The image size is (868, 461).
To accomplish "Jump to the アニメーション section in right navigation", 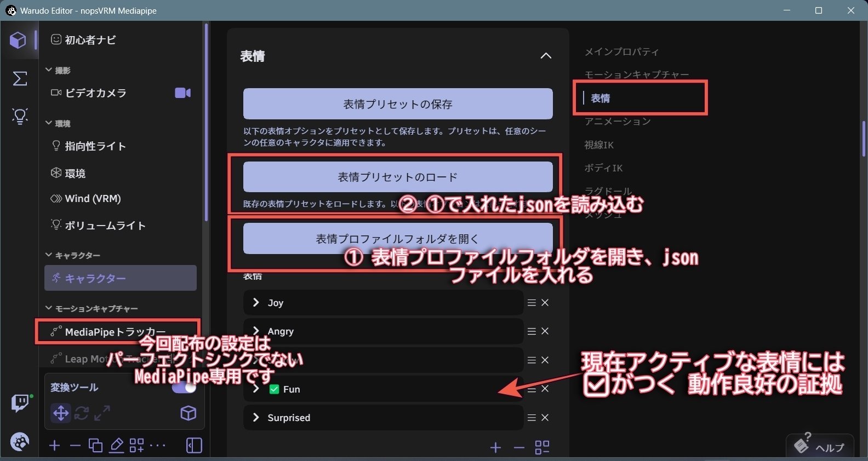I will (x=618, y=121).
